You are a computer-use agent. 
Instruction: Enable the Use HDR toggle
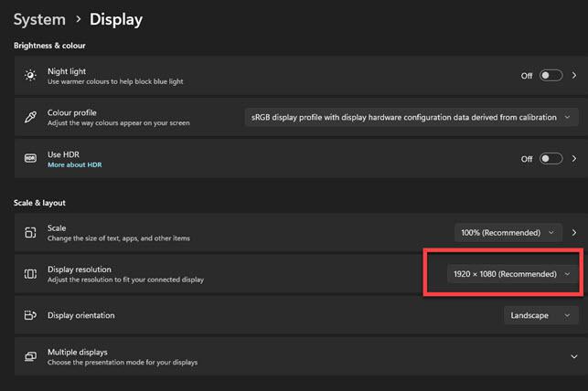point(551,158)
